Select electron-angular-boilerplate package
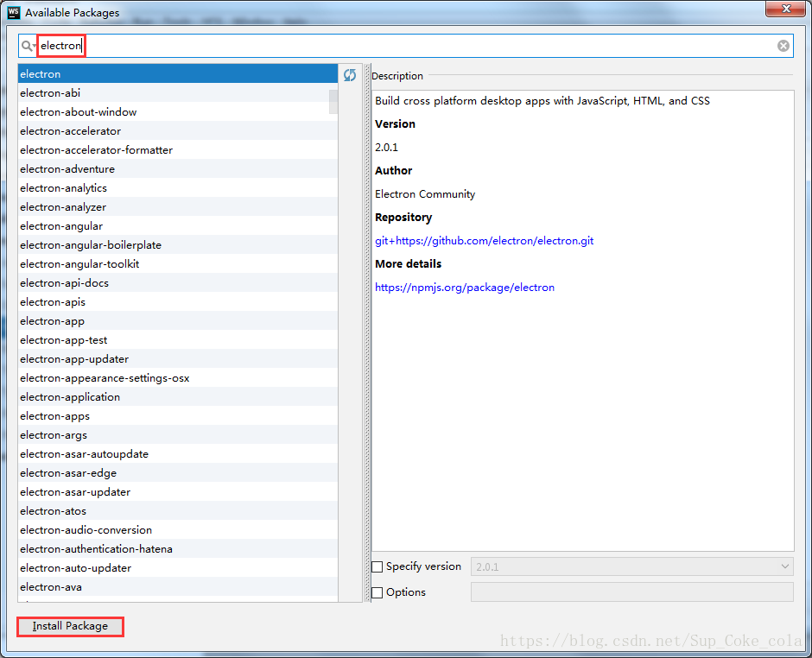This screenshot has height=658, width=812. point(178,245)
